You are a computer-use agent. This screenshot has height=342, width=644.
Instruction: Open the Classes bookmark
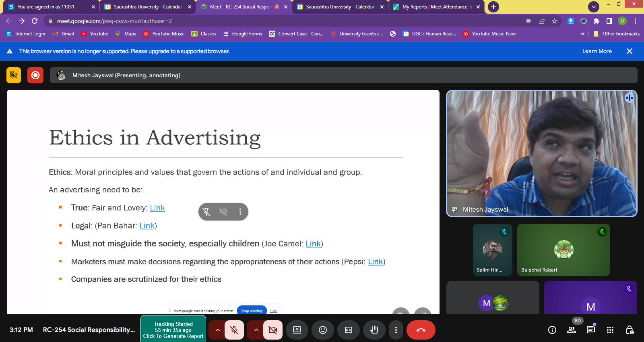[204, 34]
